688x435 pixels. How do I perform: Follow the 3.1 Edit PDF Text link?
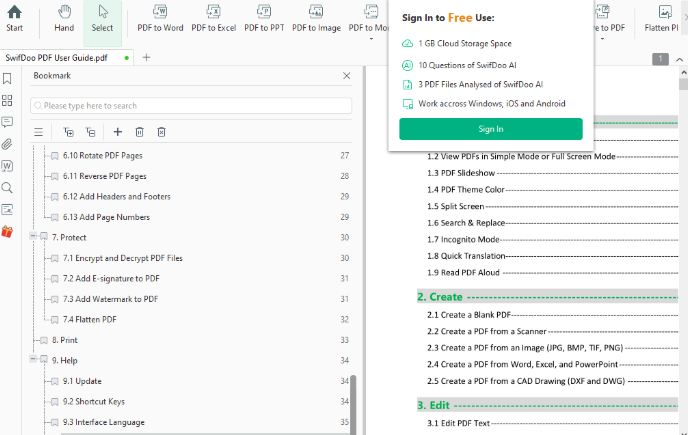coord(458,423)
